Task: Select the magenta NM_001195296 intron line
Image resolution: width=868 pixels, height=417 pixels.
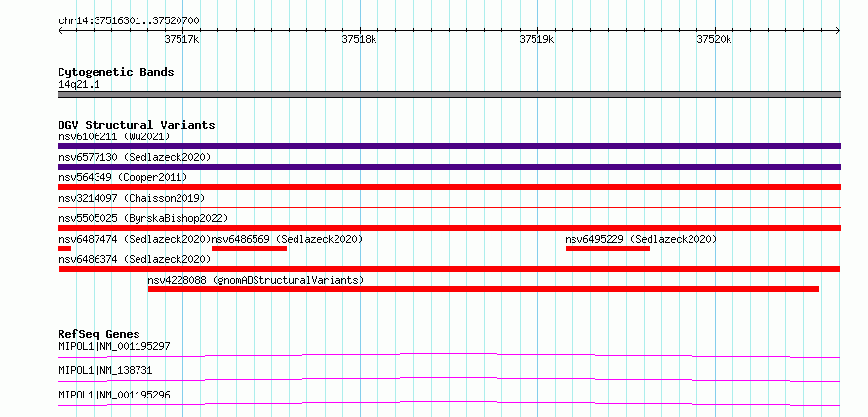Action: (449, 403)
